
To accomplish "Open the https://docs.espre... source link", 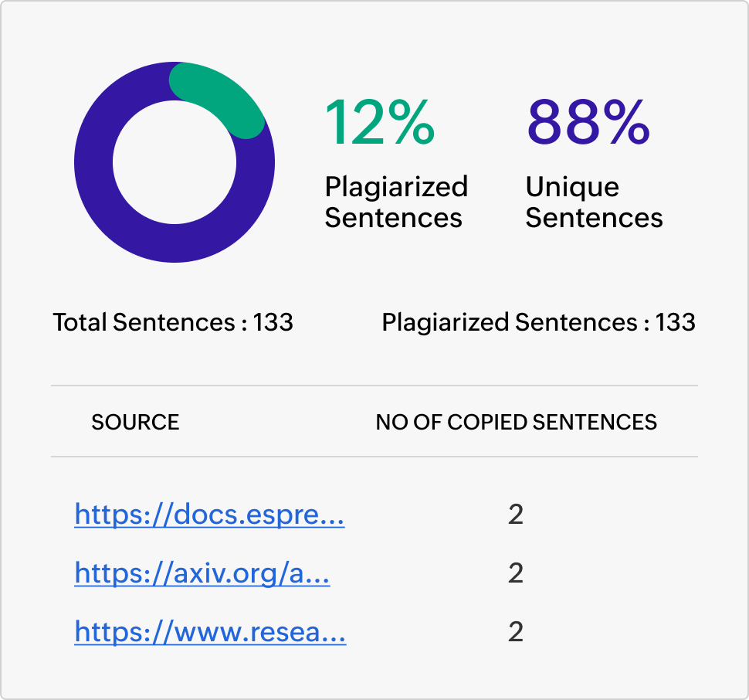I will tap(209, 515).
